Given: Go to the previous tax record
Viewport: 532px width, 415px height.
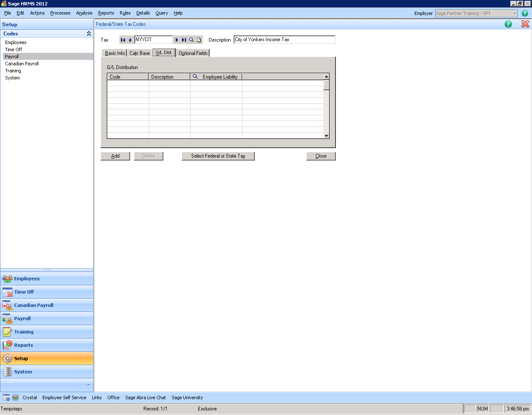Looking at the screenshot, I should coord(130,40).
